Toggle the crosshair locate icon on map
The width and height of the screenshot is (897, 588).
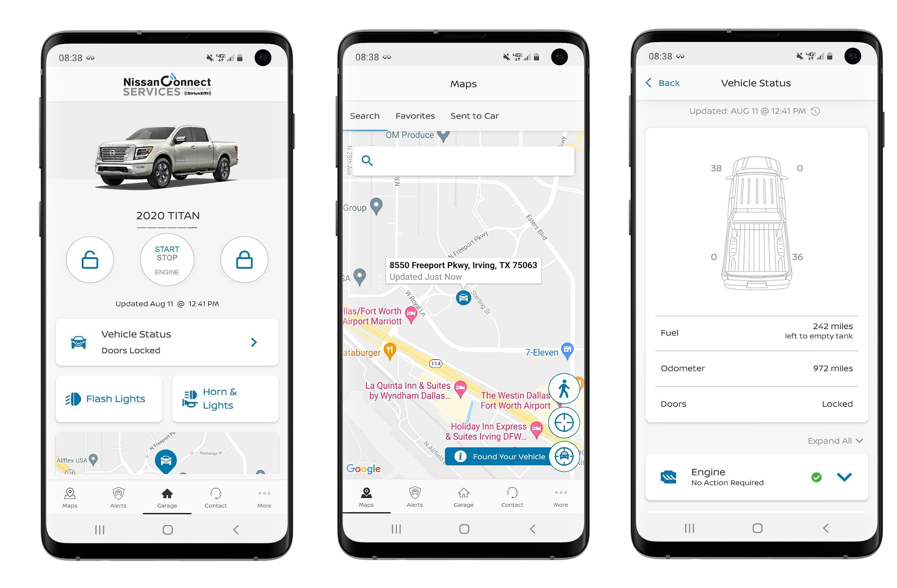pyautogui.click(x=563, y=421)
